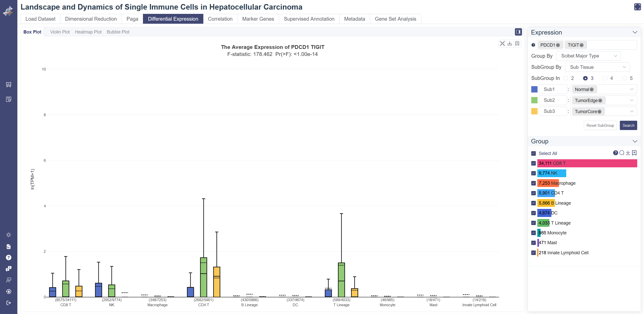Click the green Sub2 color swatch
644x314 pixels.
[534, 100]
